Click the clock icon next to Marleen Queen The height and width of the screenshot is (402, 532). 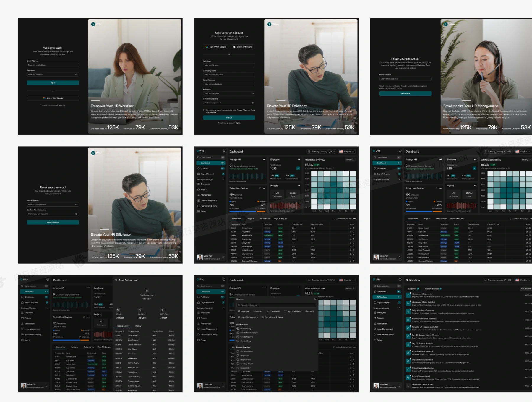click(x=238, y=351)
